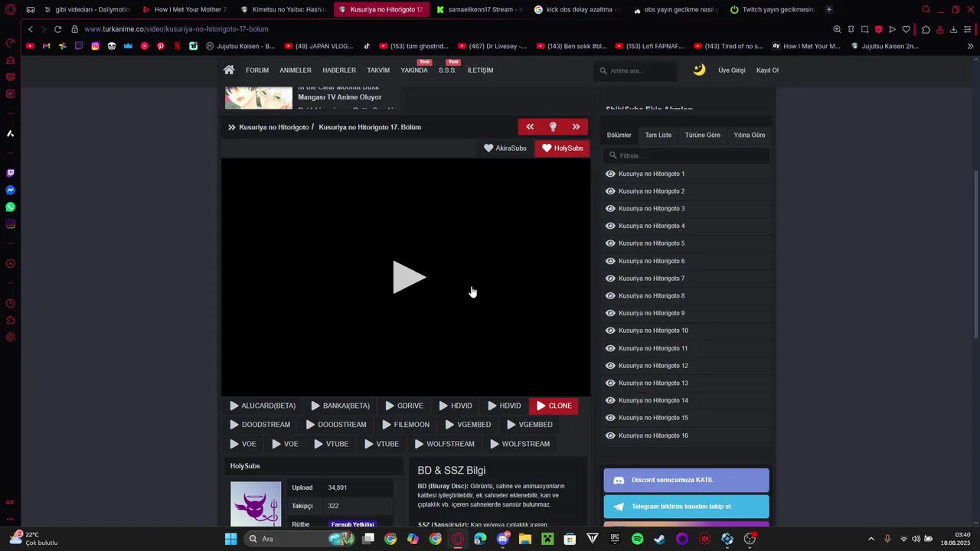Screen dimensions: 980x551
Task: Open ANIMELER in the site menu
Action: click(296, 70)
